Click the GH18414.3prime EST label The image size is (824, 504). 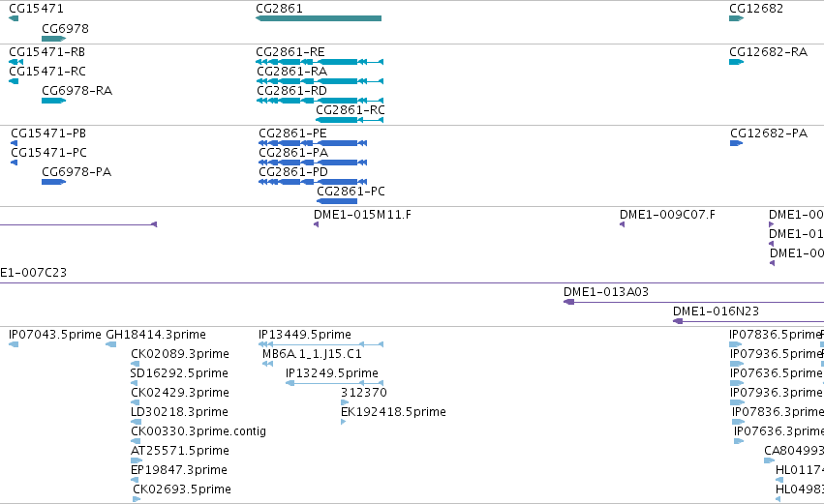tap(156, 335)
